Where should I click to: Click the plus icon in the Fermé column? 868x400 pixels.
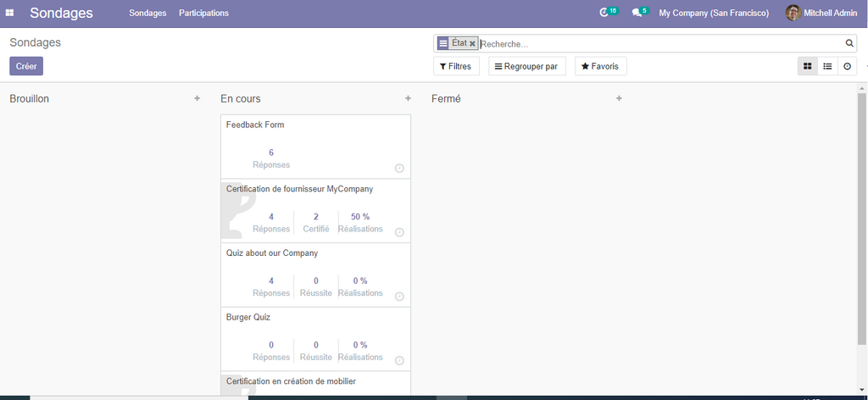coord(619,98)
